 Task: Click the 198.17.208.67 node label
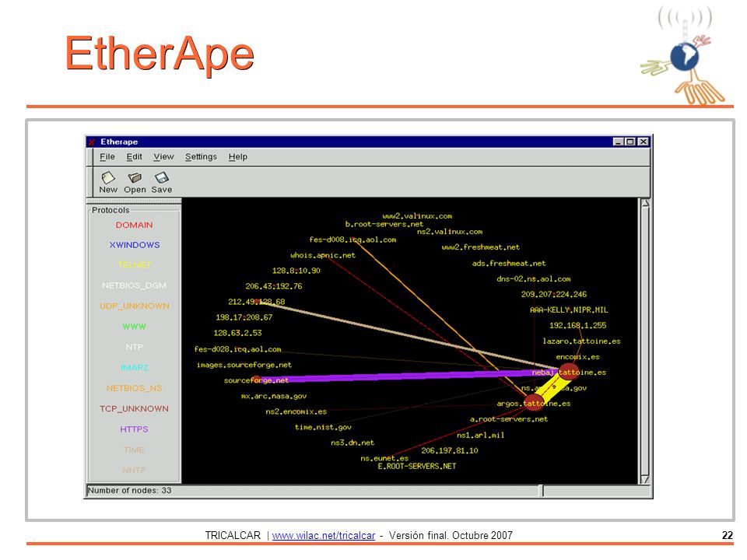point(244,317)
